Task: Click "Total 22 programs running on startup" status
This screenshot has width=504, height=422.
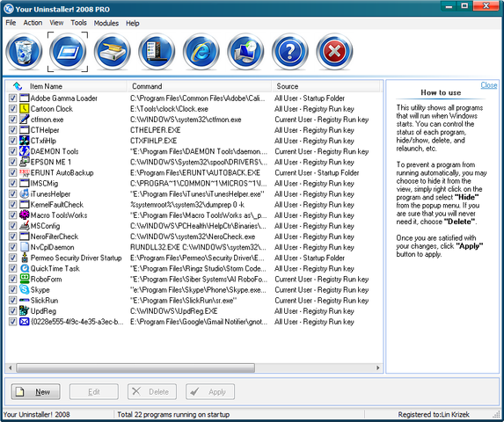Action: point(173,414)
